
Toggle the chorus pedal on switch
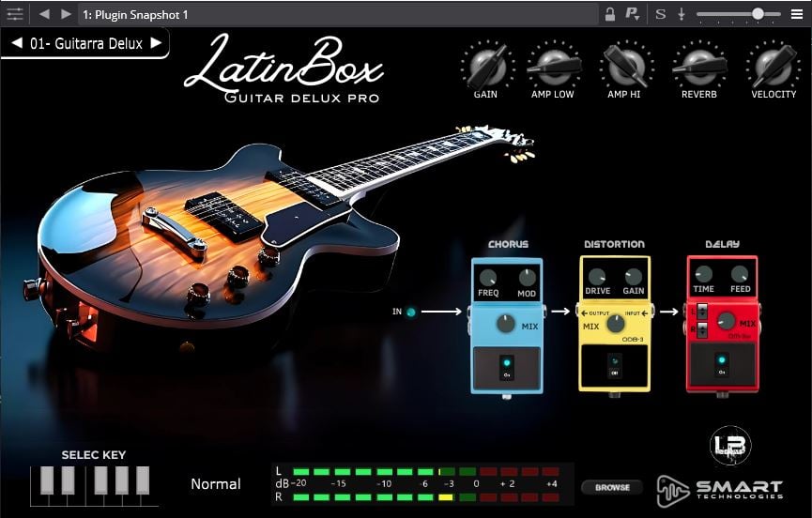[507, 368]
